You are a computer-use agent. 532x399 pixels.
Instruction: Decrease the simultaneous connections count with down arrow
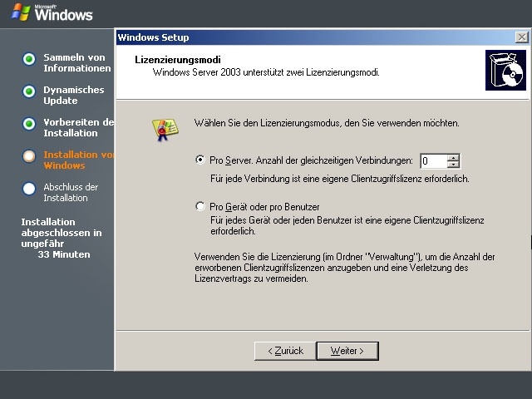coord(453,165)
